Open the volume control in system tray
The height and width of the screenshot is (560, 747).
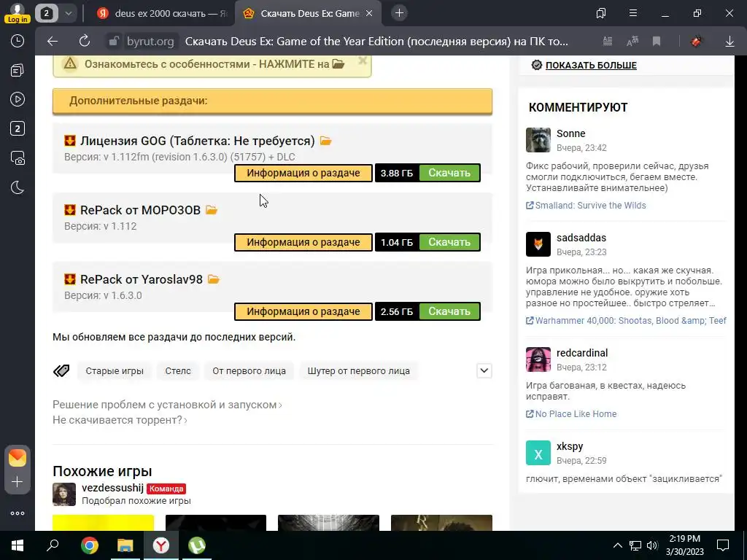tap(653, 545)
